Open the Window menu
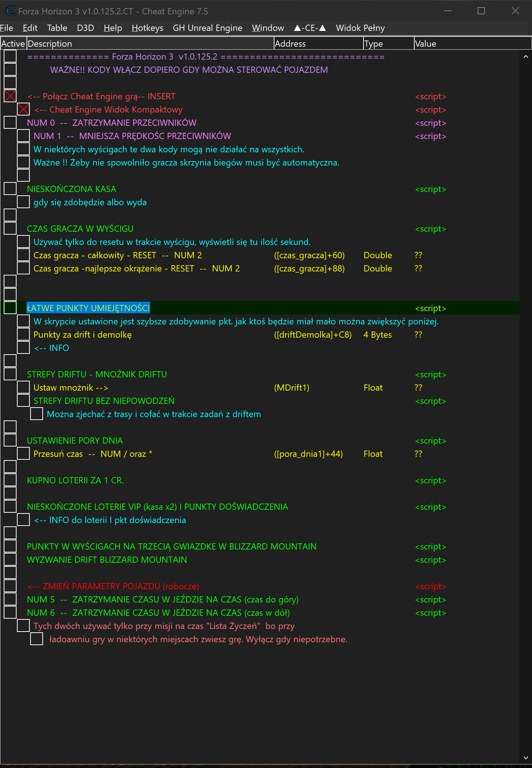 (x=268, y=28)
